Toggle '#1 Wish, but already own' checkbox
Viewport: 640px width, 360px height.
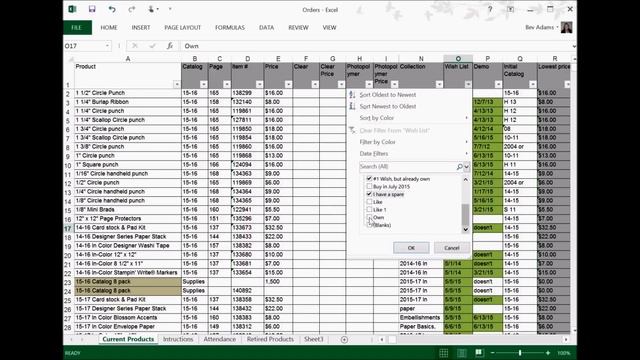pos(369,179)
